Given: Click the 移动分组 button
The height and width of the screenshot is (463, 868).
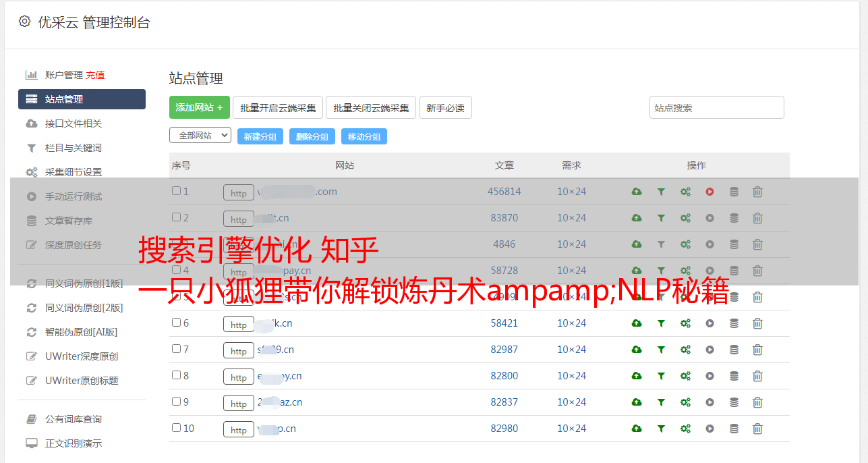Looking at the screenshot, I should 364,136.
